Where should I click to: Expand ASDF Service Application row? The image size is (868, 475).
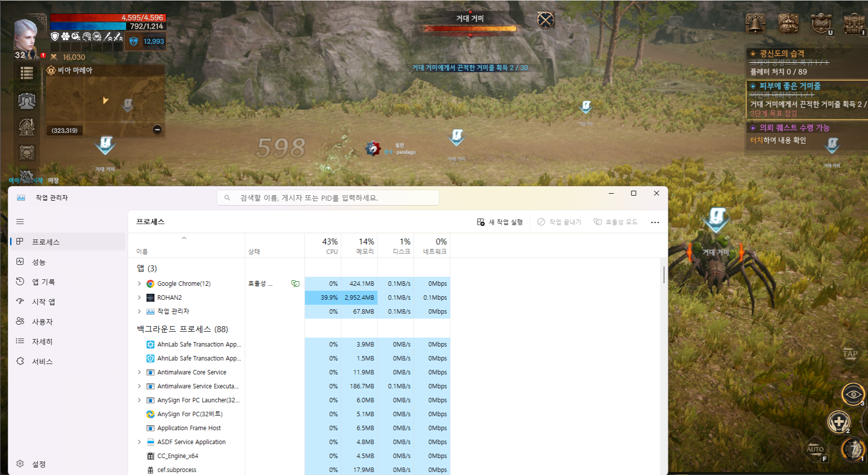coord(139,442)
